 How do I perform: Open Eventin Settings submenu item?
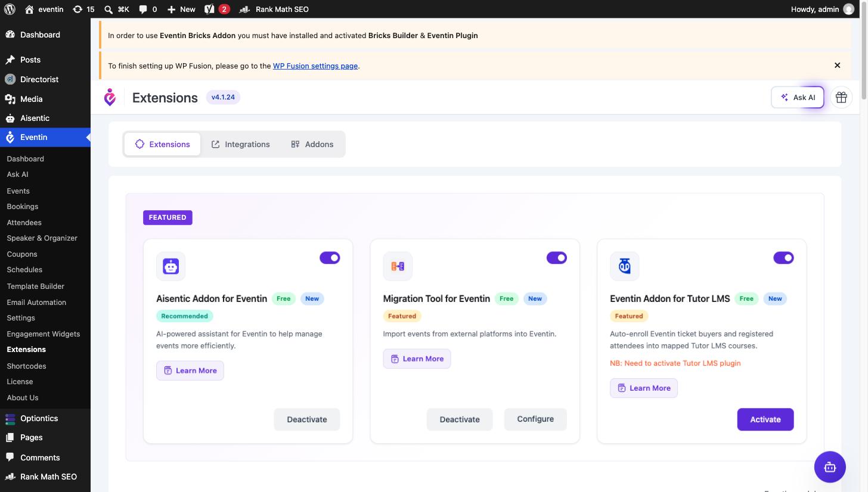pyautogui.click(x=21, y=318)
